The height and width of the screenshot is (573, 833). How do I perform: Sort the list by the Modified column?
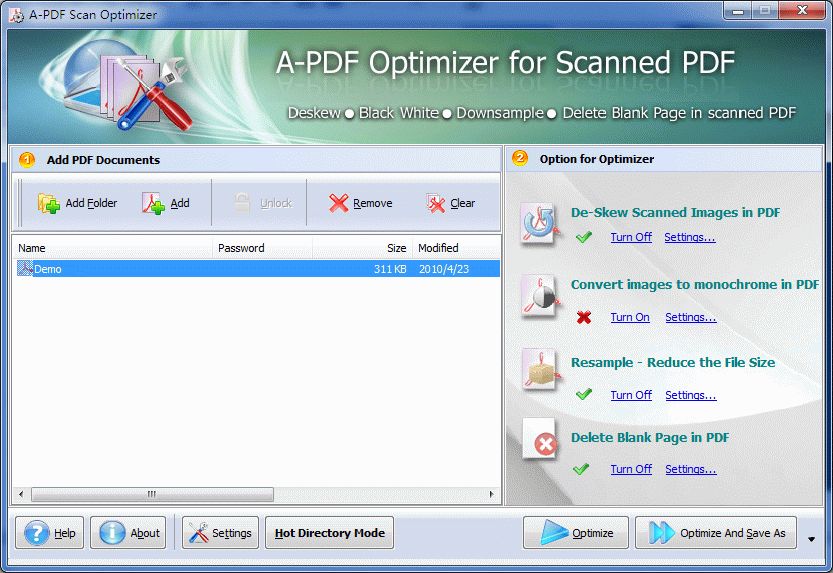456,248
